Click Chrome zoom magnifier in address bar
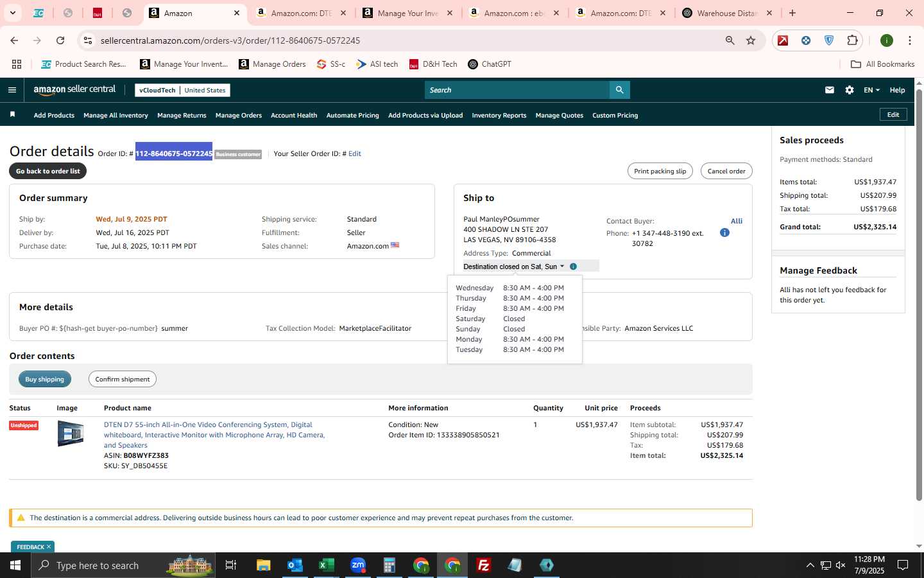The height and width of the screenshot is (578, 924). click(730, 40)
